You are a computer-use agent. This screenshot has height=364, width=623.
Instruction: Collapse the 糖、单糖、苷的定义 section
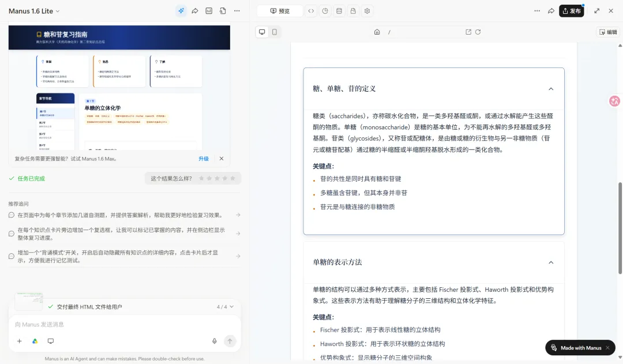(551, 89)
